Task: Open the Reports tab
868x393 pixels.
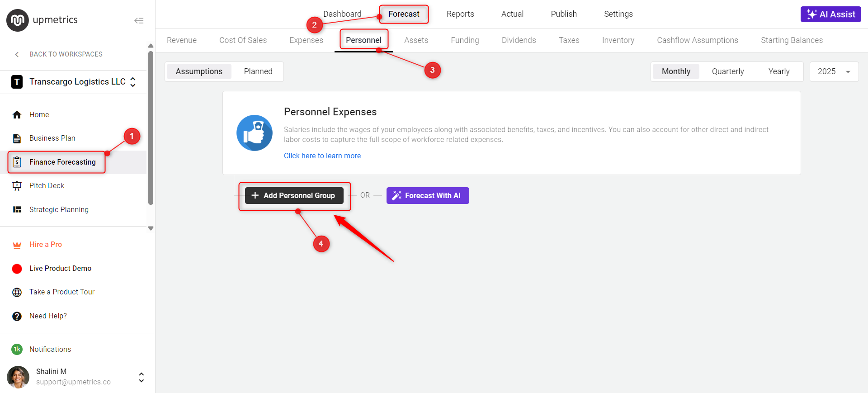Action: coord(460,14)
